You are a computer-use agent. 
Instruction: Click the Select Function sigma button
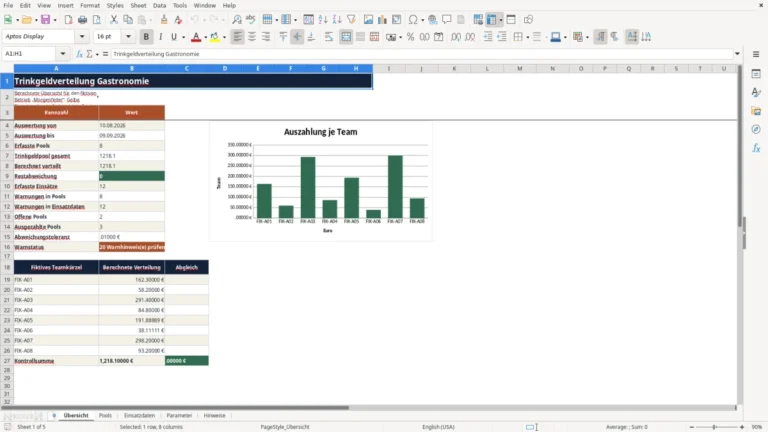pos(89,54)
